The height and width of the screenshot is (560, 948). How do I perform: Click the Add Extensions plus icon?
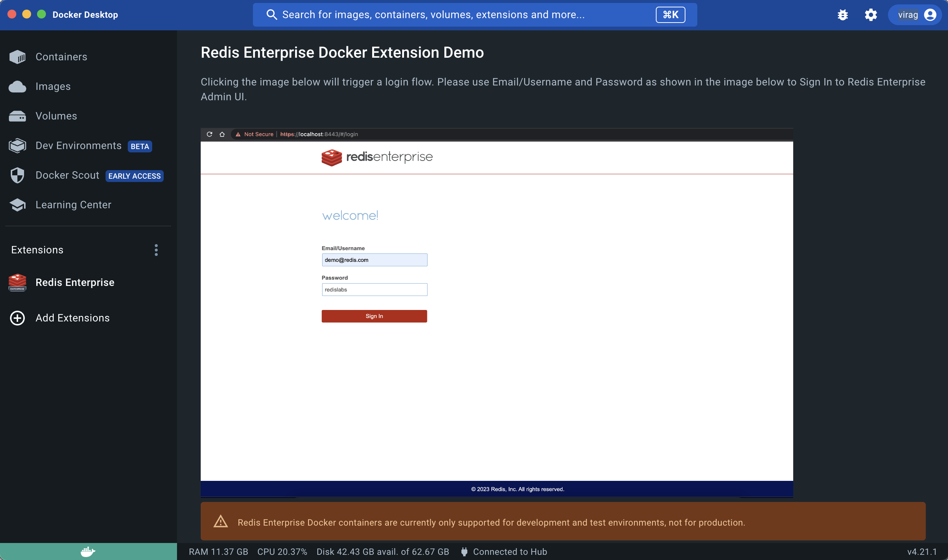[17, 318]
